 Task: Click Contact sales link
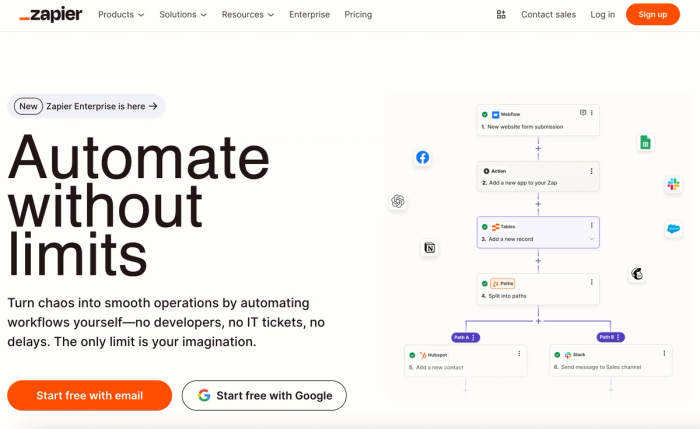tap(548, 15)
